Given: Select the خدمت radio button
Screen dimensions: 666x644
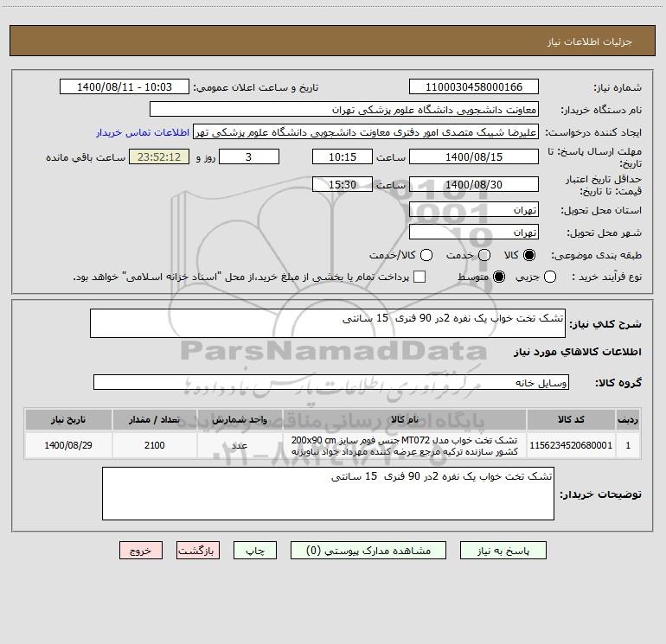Looking at the screenshot, I should (484, 255).
